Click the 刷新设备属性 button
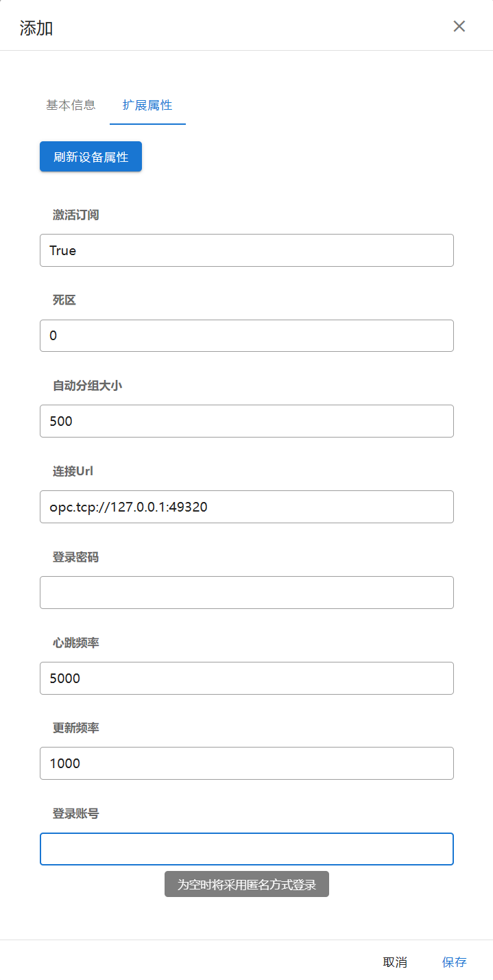Viewport: 493px width, 980px height. (x=91, y=157)
